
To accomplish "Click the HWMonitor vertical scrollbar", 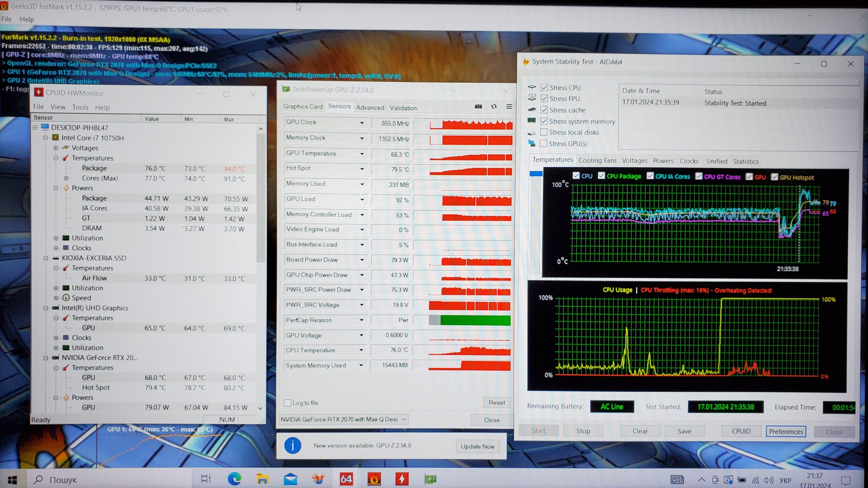I will (260, 197).
